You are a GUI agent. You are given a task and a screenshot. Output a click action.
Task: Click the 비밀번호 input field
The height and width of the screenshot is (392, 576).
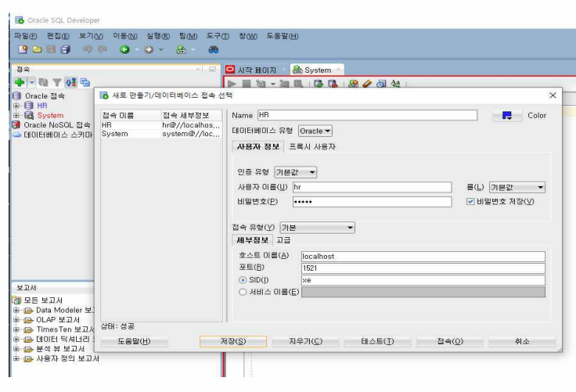pos(372,202)
